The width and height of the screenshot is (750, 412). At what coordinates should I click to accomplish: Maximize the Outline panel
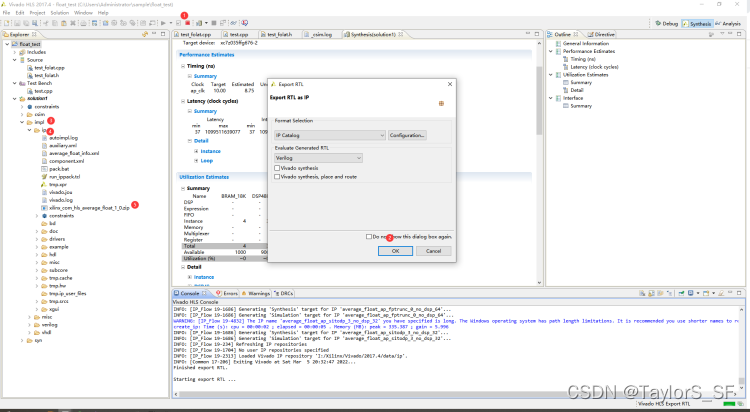coord(739,34)
